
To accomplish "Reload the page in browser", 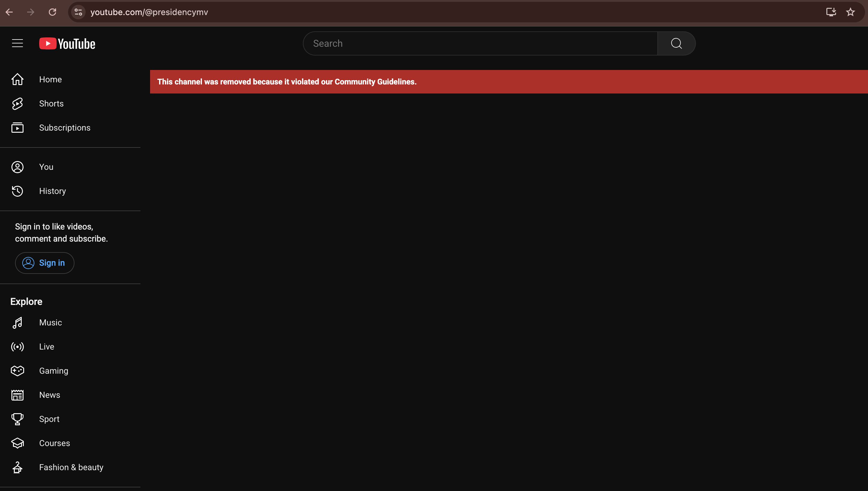I will (x=52, y=12).
